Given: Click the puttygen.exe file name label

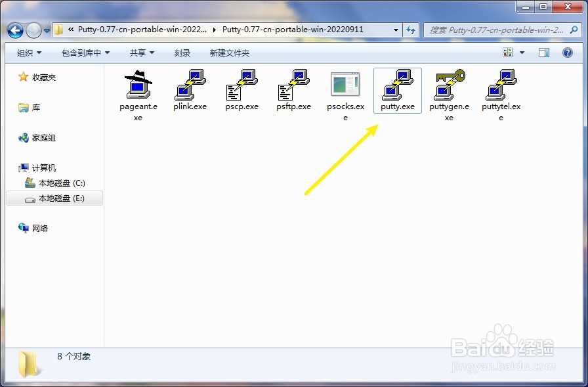Looking at the screenshot, I should [x=450, y=112].
